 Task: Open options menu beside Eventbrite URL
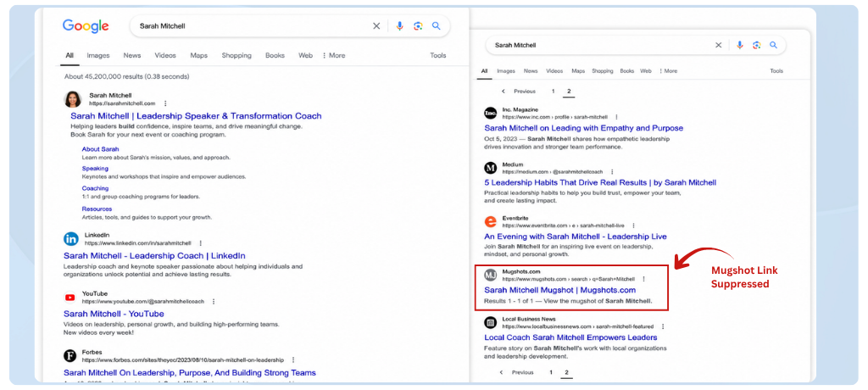633,226
